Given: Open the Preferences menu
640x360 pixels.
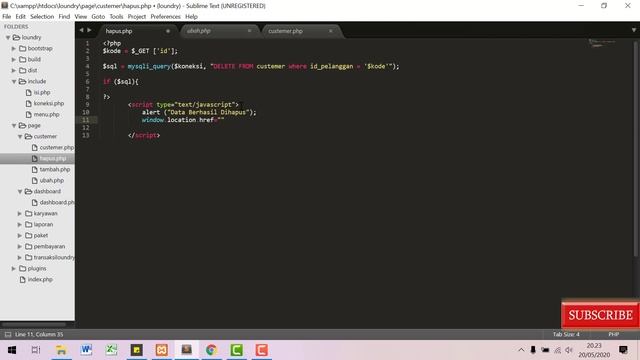Looking at the screenshot, I should (x=165, y=17).
